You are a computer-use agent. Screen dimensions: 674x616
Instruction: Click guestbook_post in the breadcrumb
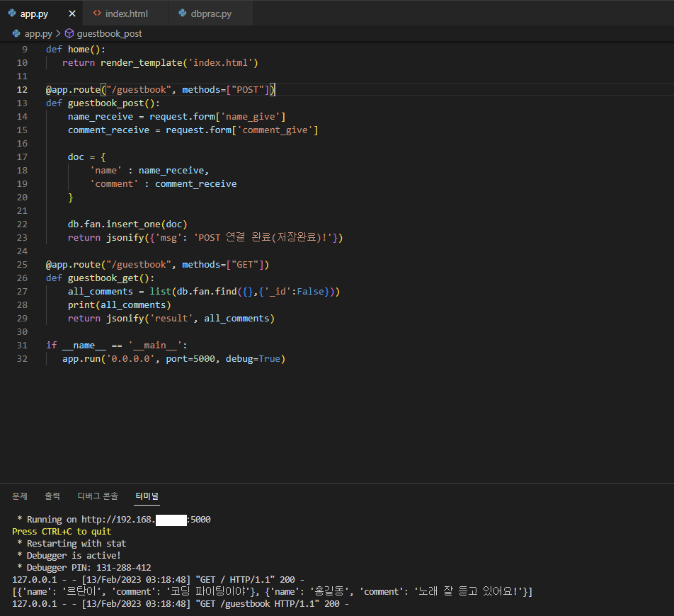pyautogui.click(x=109, y=33)
